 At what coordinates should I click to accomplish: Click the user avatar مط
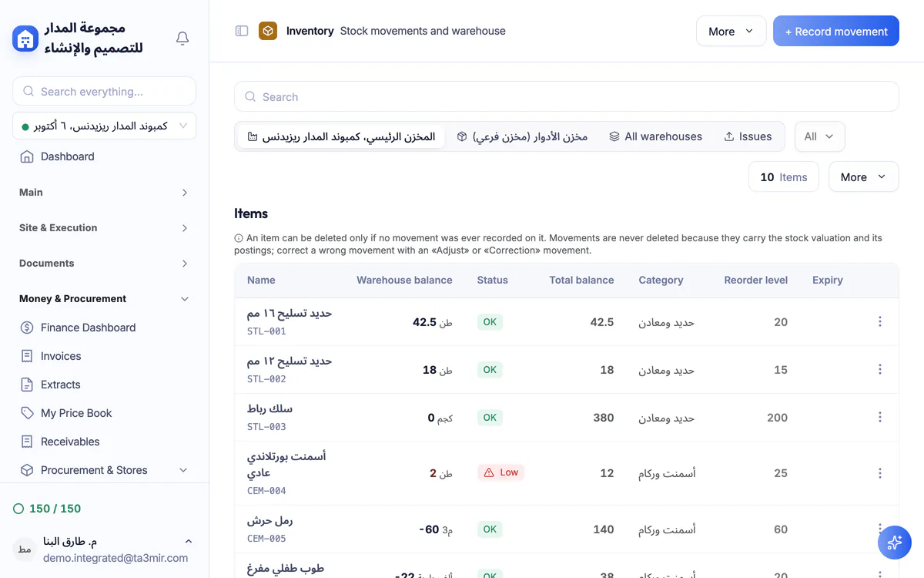point(25,549)
